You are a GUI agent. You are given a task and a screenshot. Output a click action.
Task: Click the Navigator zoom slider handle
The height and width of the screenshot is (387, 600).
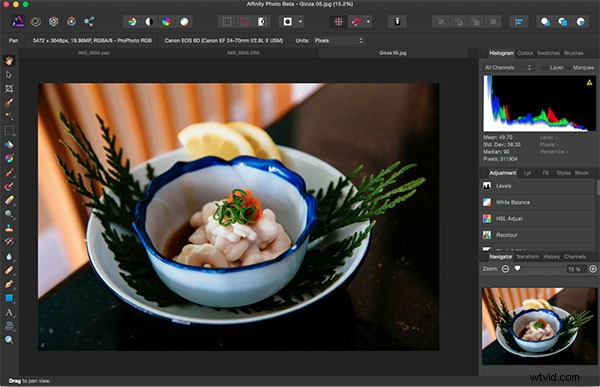518,269
